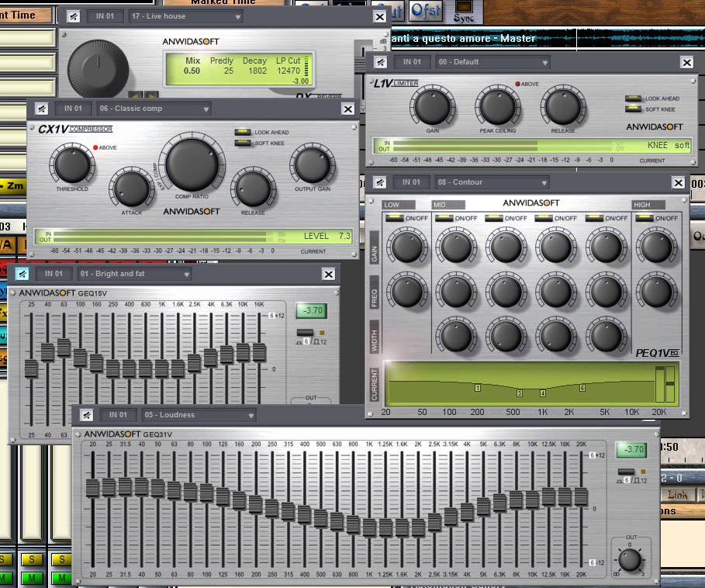Toggle LOOK AHEAD on L1V limiter
Image resolution: width=705 pixels, height=588 pixels.
point(633,99)
